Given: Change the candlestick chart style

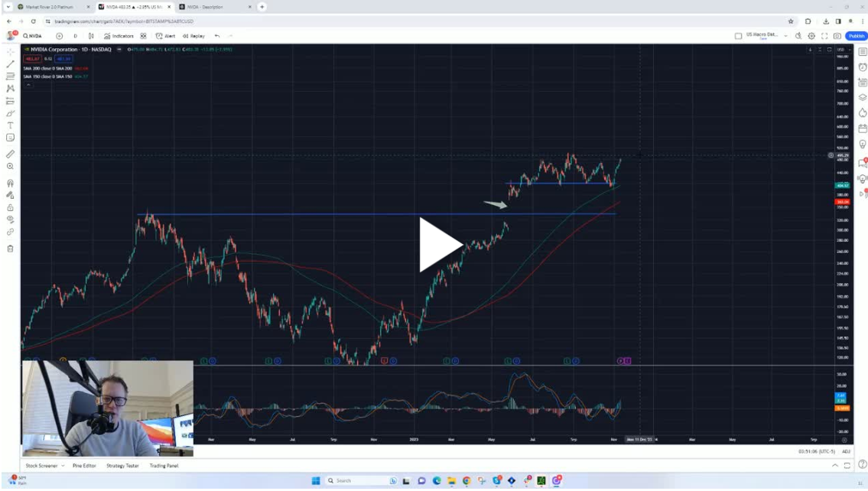Looking at the screenshot, I should [91, 36].
